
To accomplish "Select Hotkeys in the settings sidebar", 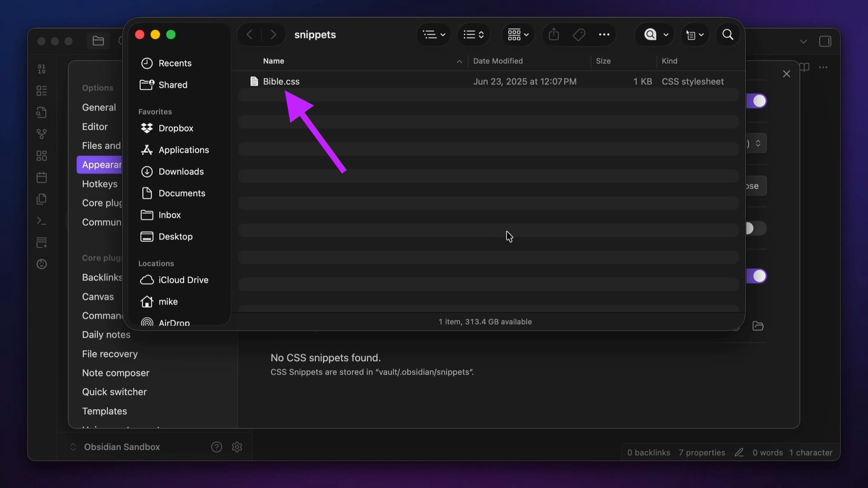I will tap(99, 184).
